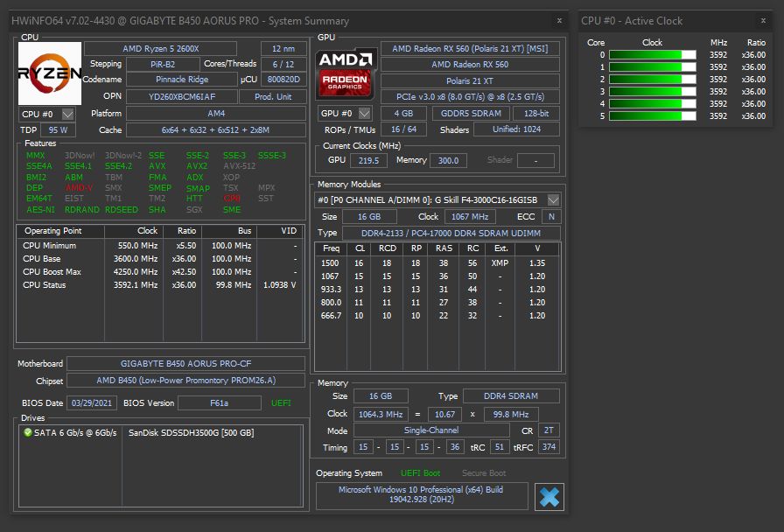This screenshot has width=784, height=532.
Task: Click the AMD Ryzen 5 2600X name field
Action: pos(160,48)
